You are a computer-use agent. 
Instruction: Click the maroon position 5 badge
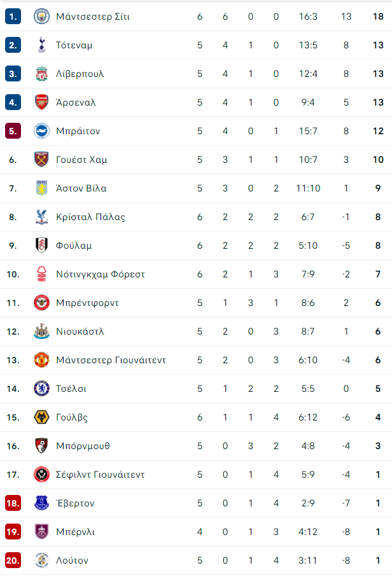click(13, 131)
